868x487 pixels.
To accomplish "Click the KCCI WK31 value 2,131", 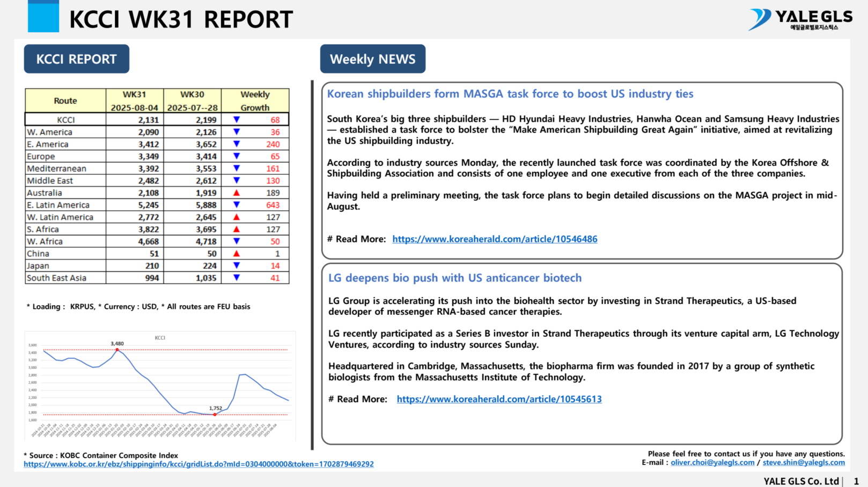I will (x=149, y=120).
